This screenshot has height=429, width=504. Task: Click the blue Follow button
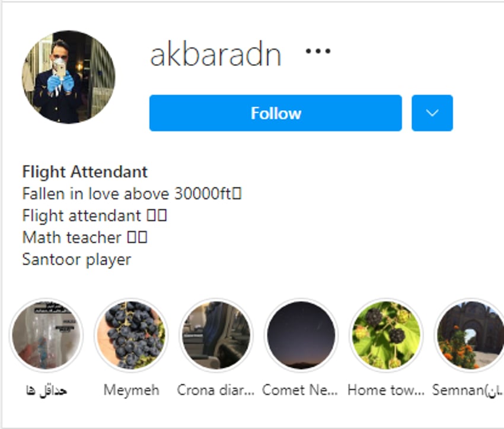tap(276, 113)
